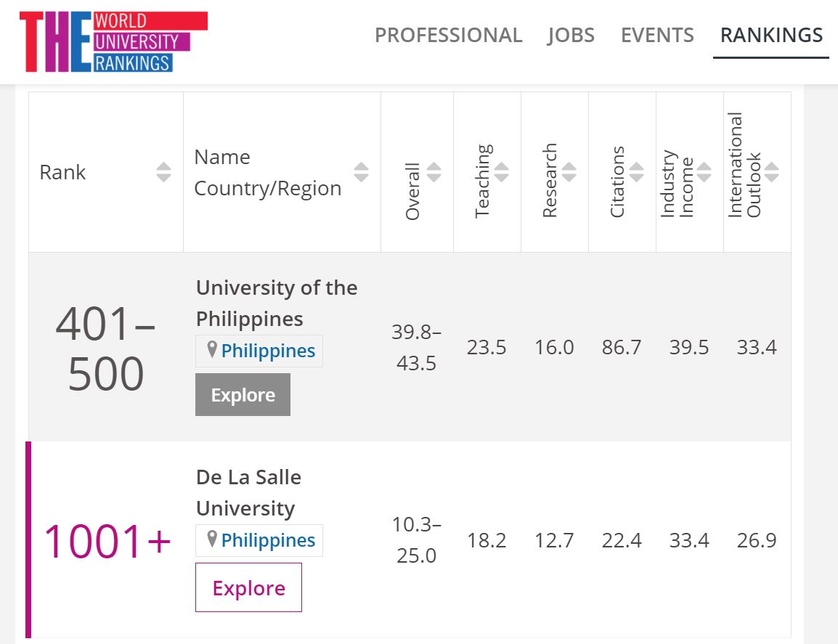Select University of the Philippines international outlook 33.4

point(757,347)
